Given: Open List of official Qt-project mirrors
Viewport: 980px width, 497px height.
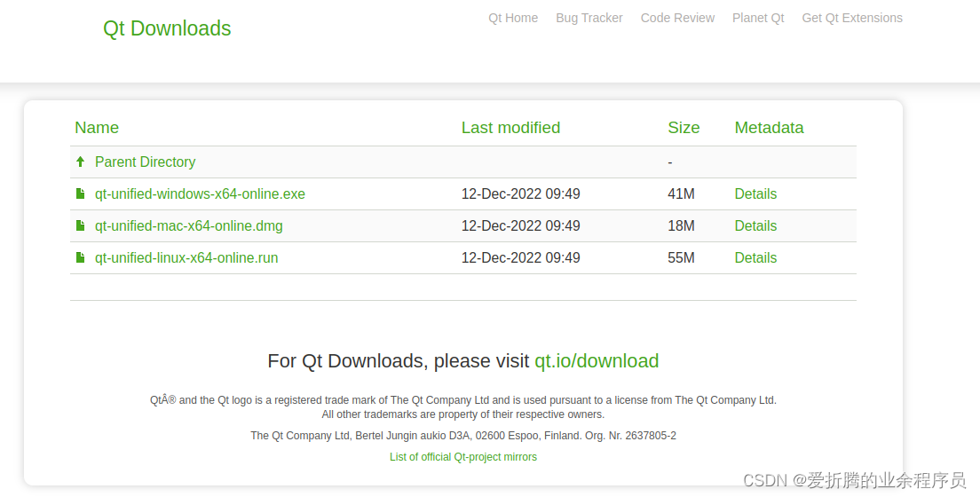Looking at the screenshot, I should click(463, 457).
